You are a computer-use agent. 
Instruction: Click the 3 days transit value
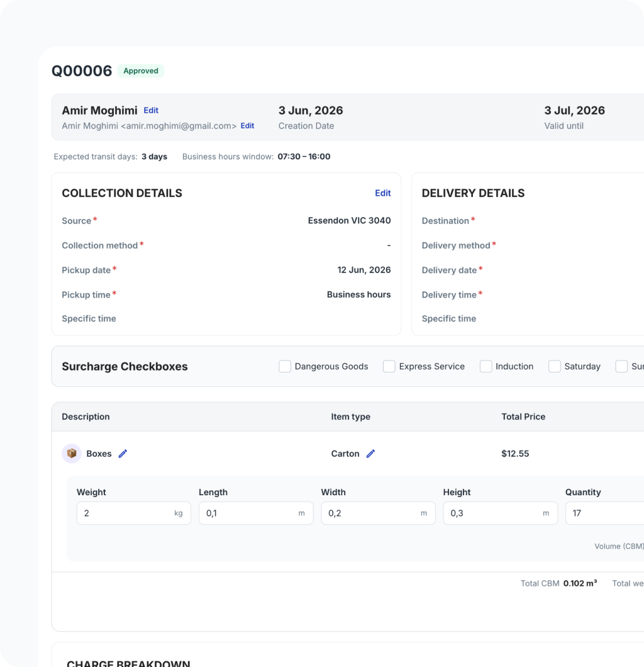[154, 157]
